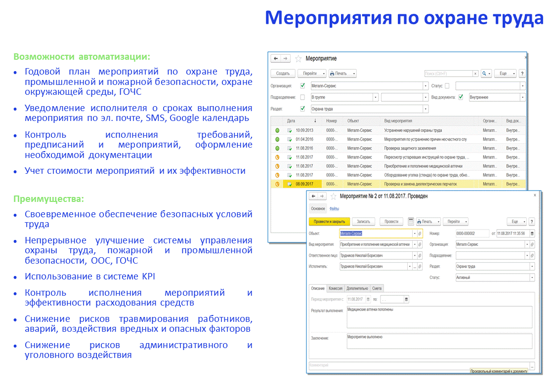555x392 pixels.
Task: Click posted-document icon in 10.09.2013 row
Action: click(289, 130)
